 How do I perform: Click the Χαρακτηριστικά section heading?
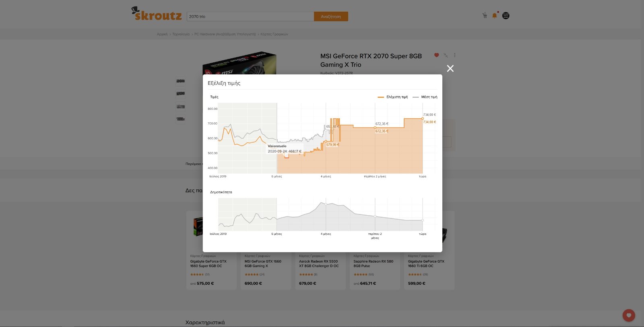tap(205, 322)
